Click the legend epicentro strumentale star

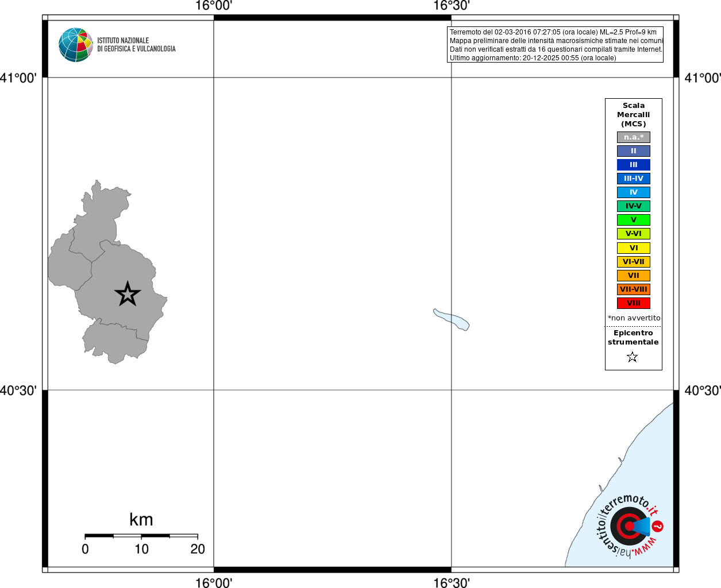click(633, 357)
